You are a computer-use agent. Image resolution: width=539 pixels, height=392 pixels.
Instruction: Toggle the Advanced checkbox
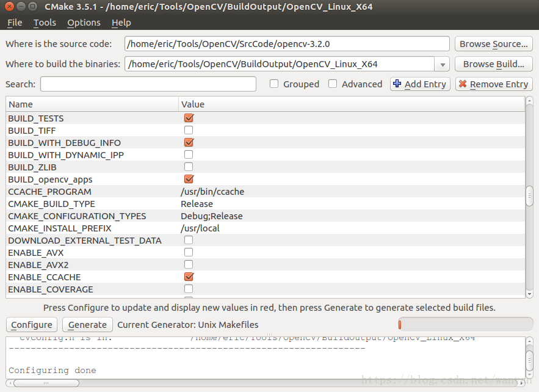pyautogui.click(x=333, y=84)
